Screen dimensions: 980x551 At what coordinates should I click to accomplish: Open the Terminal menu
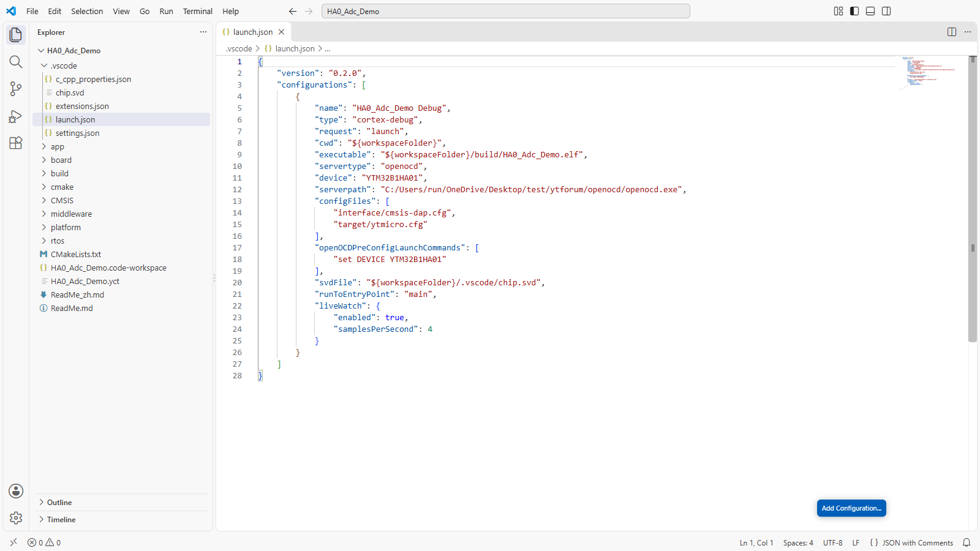pos(198,11)
